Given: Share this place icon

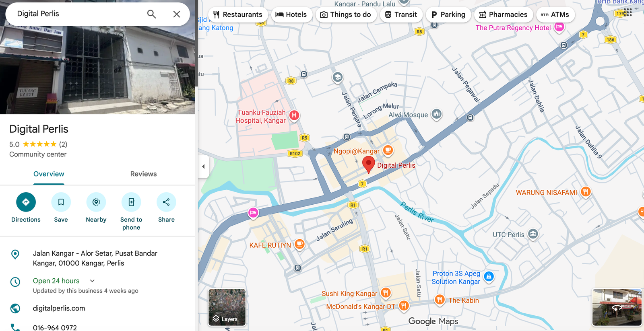Looking at the screenshot, I should point(166,202).
